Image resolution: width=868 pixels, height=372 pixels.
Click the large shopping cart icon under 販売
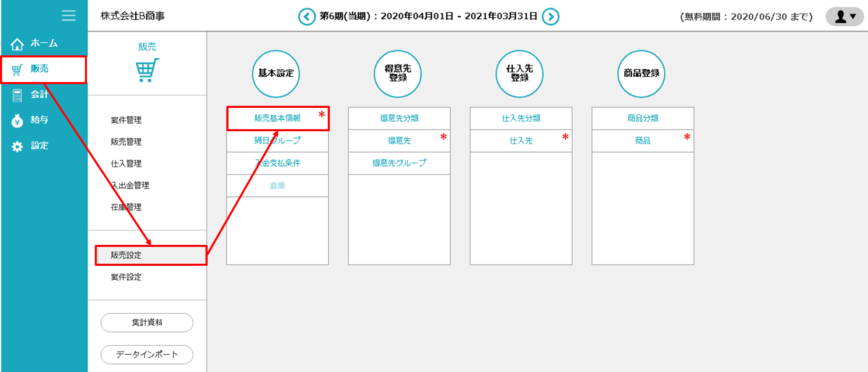(147, 70)
